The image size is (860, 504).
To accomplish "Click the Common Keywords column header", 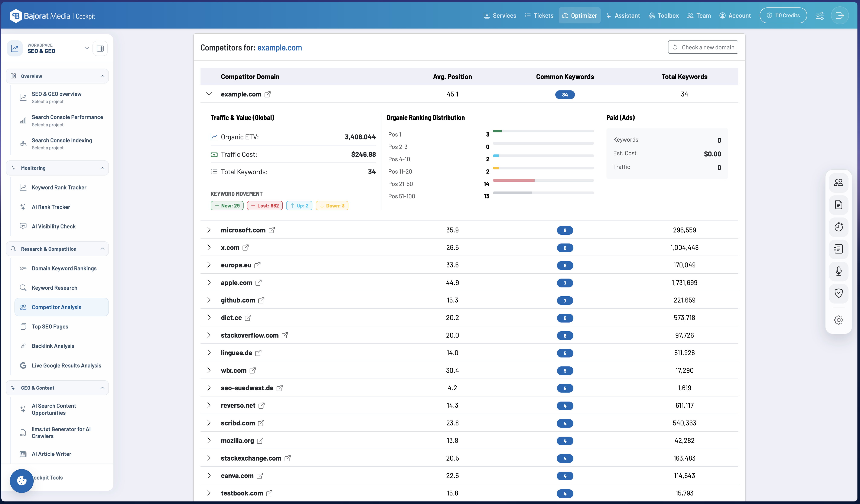I will (x=565, y=77).
